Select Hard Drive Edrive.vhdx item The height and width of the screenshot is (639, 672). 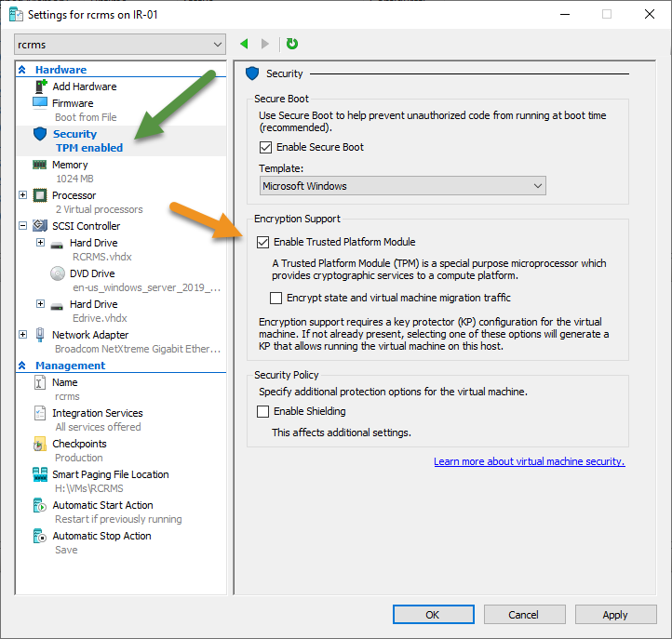point(93,304)
